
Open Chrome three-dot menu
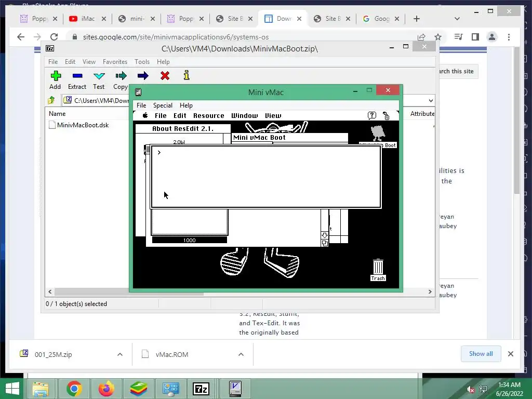509,37
